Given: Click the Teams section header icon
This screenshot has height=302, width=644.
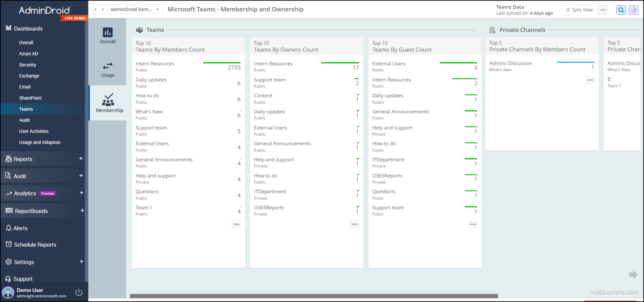Looking at the screenshot, I should pos(139,30).
